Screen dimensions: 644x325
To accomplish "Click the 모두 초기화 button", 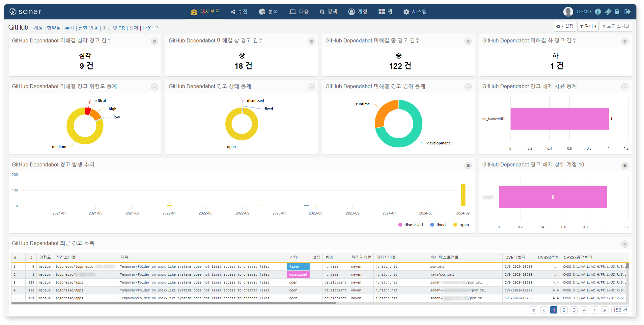I will 615,26.
